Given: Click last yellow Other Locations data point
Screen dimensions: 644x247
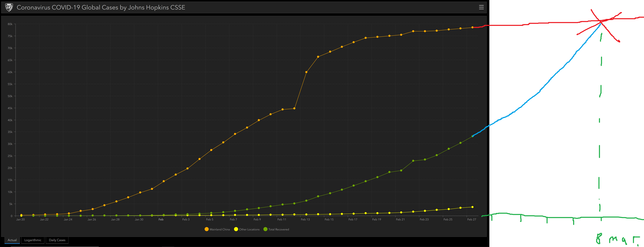Looking at the screenshot, I should (472, 207).
